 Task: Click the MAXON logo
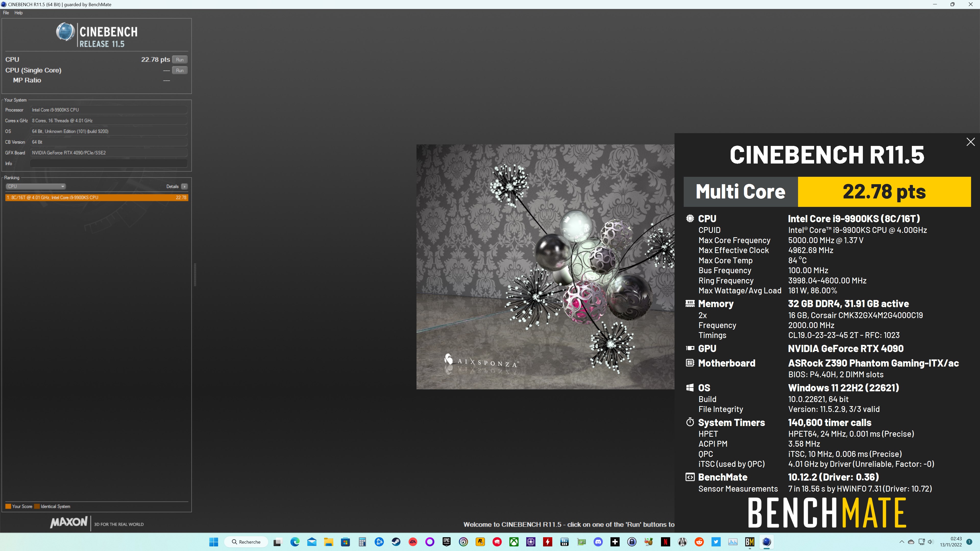point(69,522)
